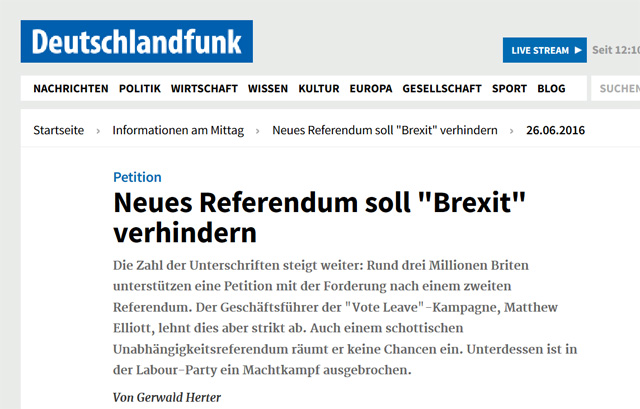The height and width of the screenshot is (409, 640).
Task: Click the 26.06.2016 breadcrumb date
Action: (556, 131)
